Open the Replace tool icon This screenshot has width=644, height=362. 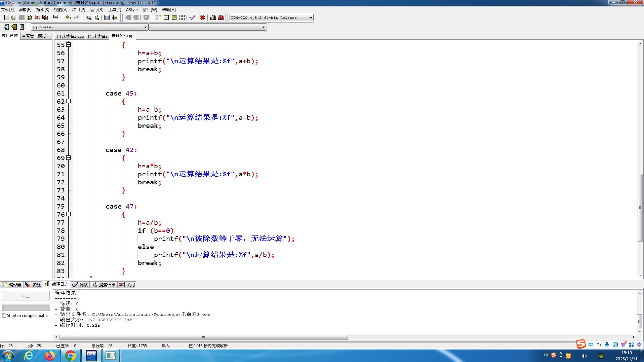tap(96, 17)
